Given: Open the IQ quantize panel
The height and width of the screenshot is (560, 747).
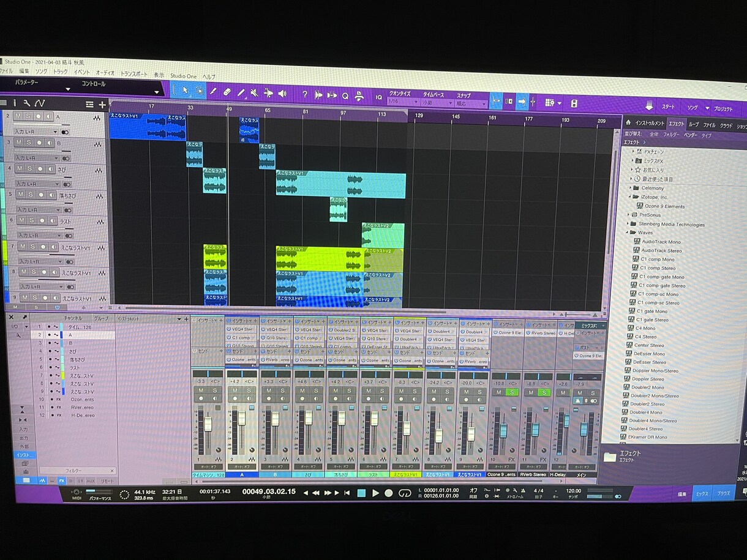Looking at the screenshot, I should [378, 97].
